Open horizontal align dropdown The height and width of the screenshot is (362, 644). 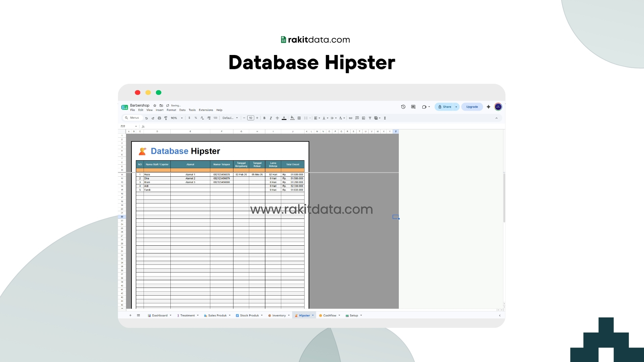[317, 118]
